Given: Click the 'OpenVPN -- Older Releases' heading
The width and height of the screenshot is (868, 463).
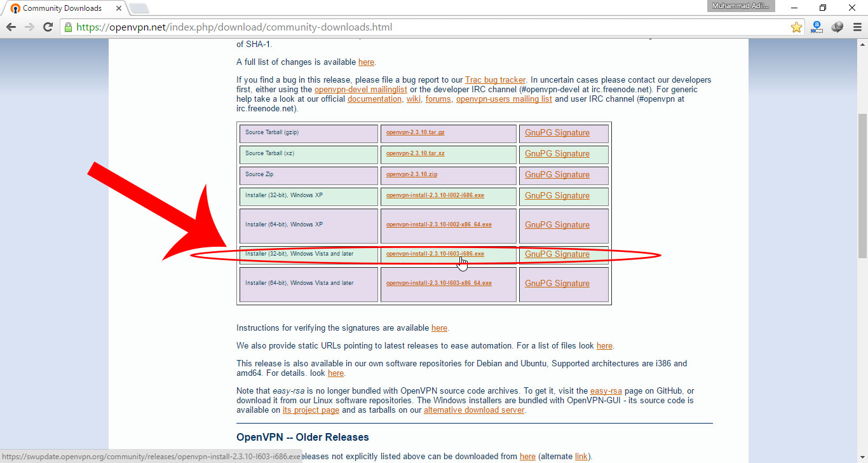Looking at the screenshot, I should 302,438.
